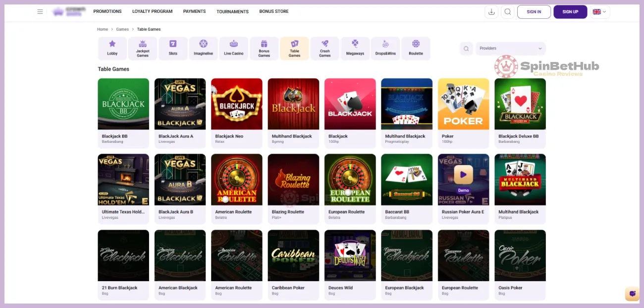
Task: Click the play button on Russian Poker
Action: coord(463,175)
